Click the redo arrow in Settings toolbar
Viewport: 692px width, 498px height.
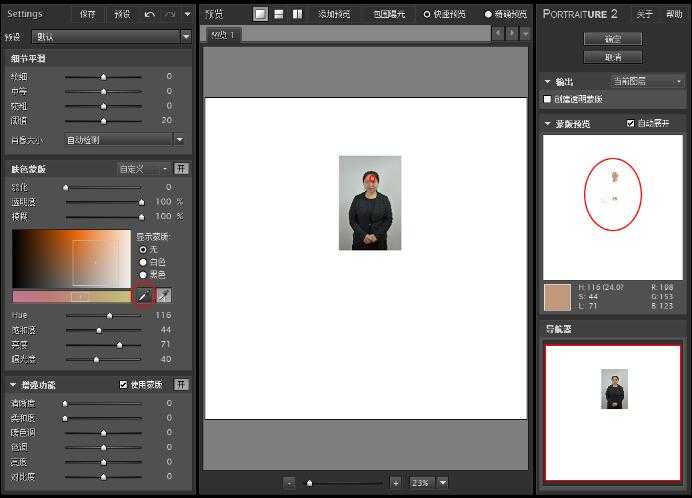tap(170, 14)
